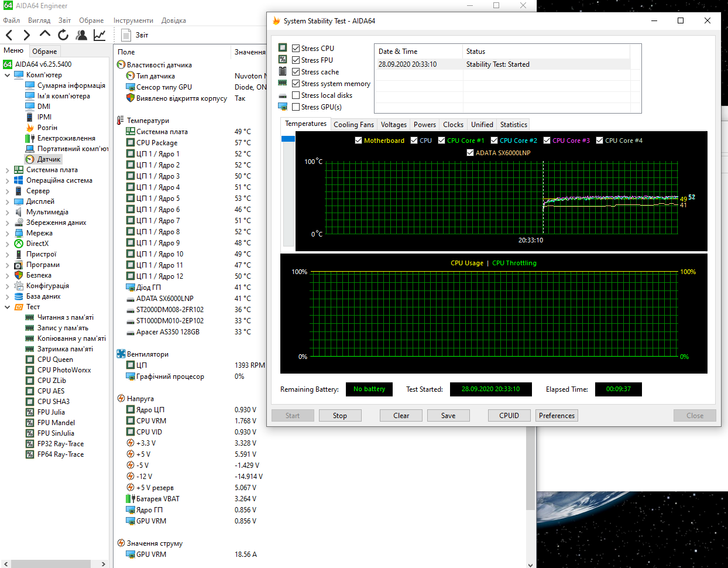Open the user/remote icon in toolbar

pyautogui.click(x=81, y=35)
